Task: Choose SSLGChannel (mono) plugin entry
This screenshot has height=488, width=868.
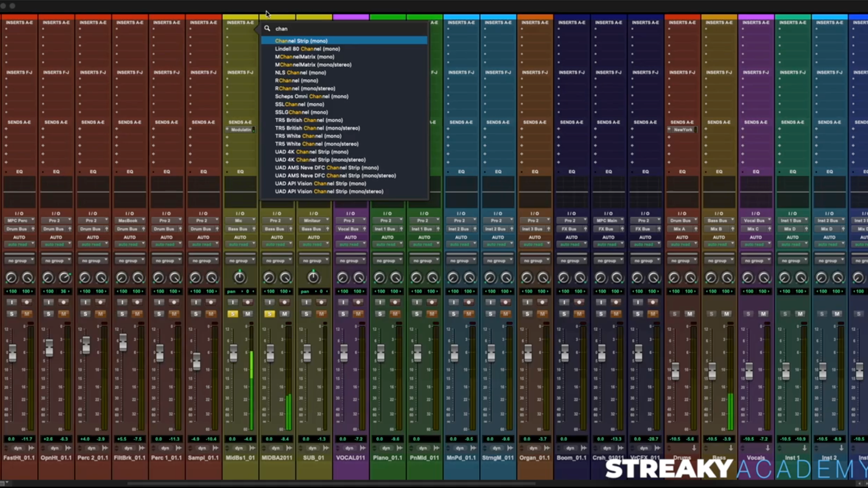Action: pyautogui.click(x=301, y=112)
